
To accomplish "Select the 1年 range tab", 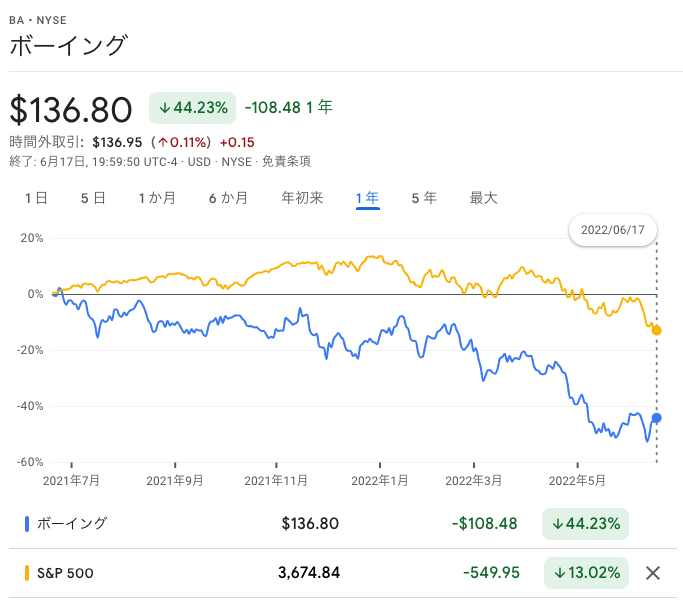I will pyautogui.click(x=367, y=198).
